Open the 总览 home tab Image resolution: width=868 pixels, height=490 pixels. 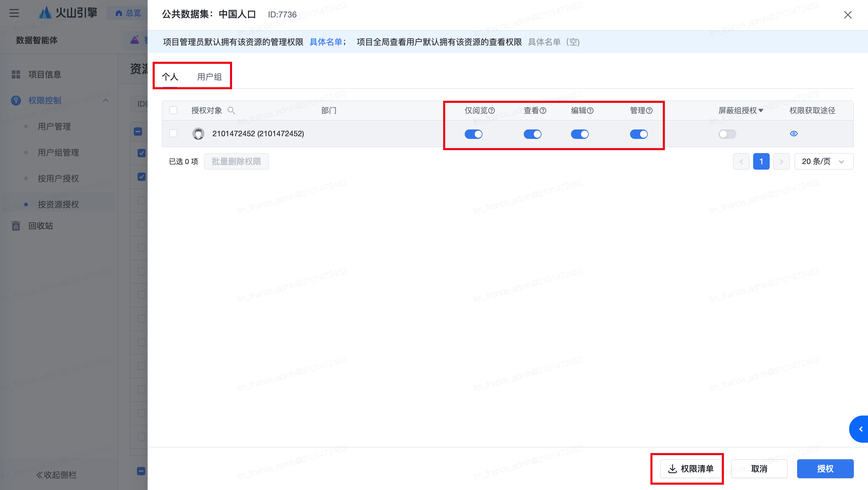128,13
